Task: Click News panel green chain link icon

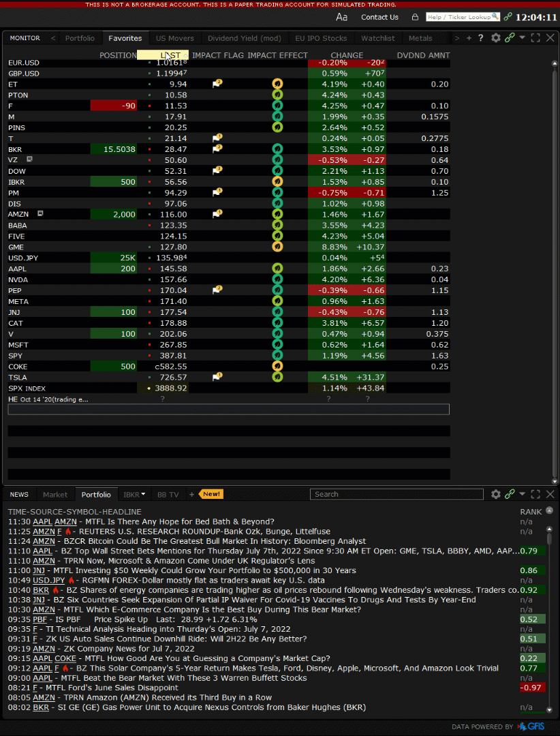Action: coord(510,494)
